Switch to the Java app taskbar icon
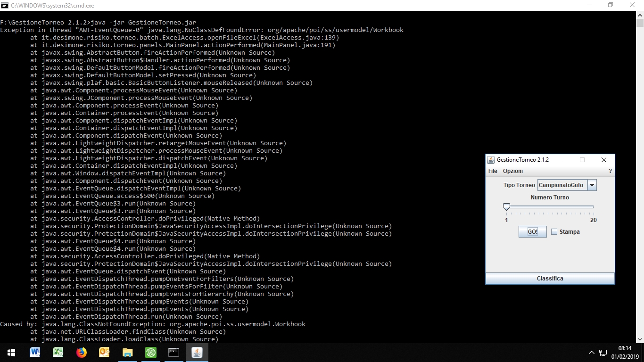 click(x=197, y=353)
